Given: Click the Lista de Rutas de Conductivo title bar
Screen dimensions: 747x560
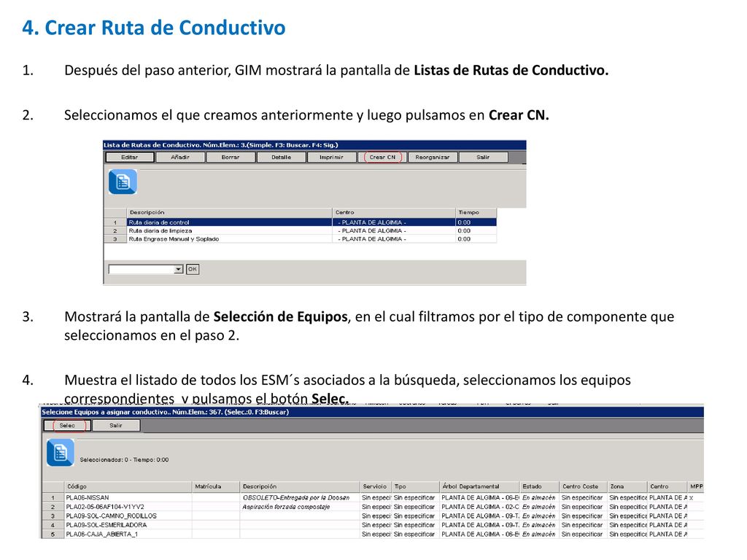Looking at the screenshot, I should (314, 145).
